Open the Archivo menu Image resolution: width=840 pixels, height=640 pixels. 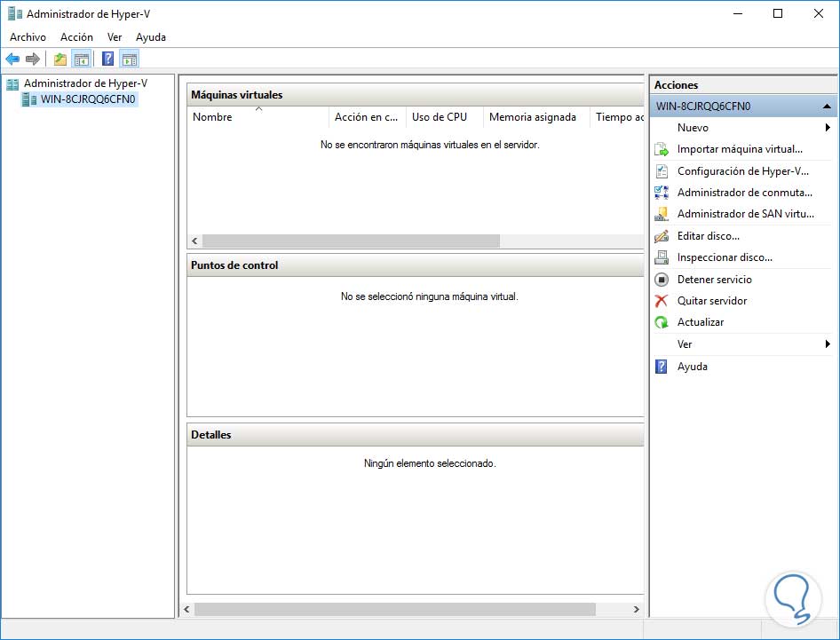(x=28, y=37)
